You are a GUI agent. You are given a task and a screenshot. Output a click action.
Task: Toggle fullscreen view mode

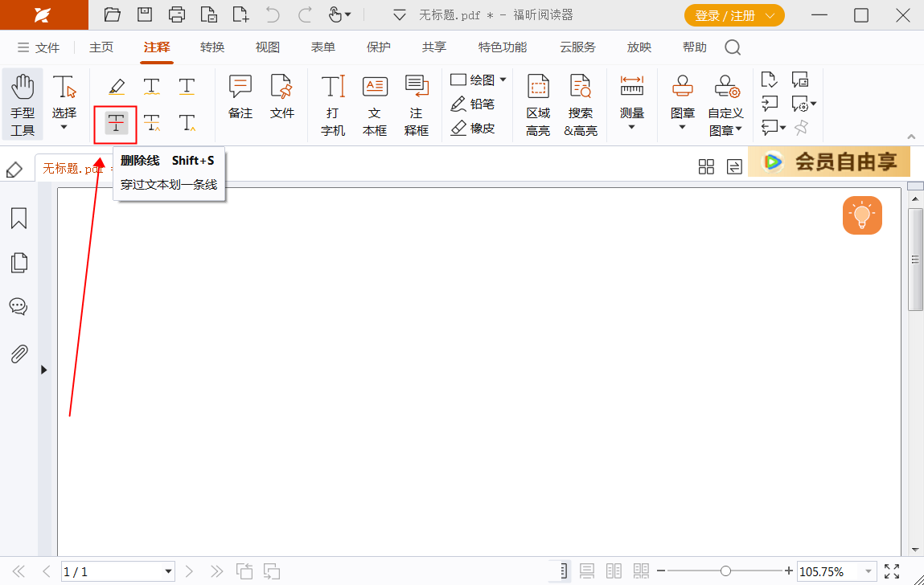(890, 571)
